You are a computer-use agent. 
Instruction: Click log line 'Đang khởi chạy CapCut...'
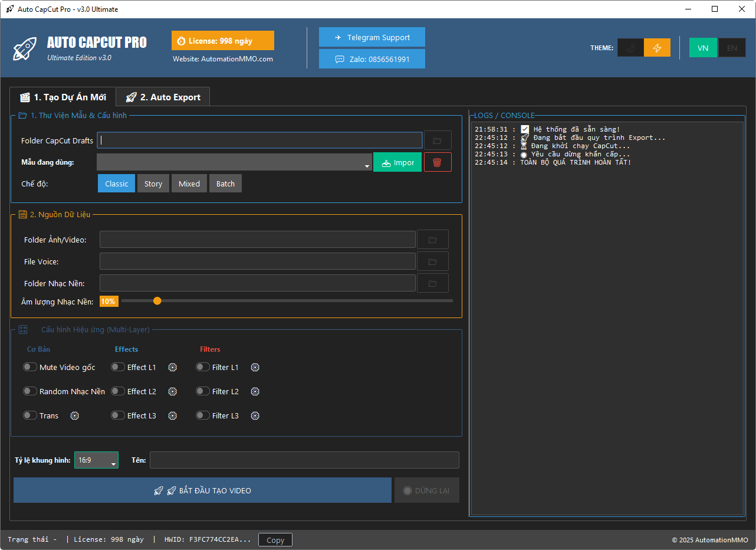(x=580, y=146)
